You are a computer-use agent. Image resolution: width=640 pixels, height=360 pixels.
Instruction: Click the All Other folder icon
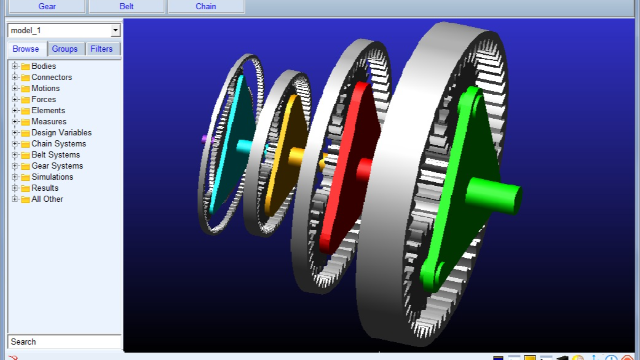[25, 199]
